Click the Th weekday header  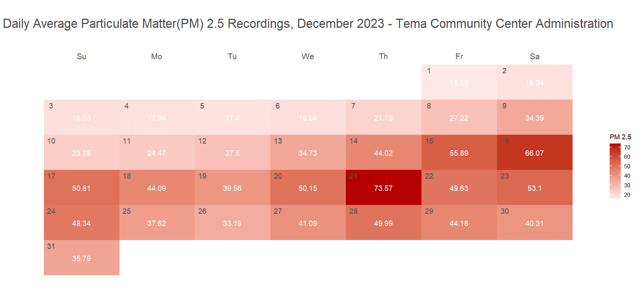383,56
